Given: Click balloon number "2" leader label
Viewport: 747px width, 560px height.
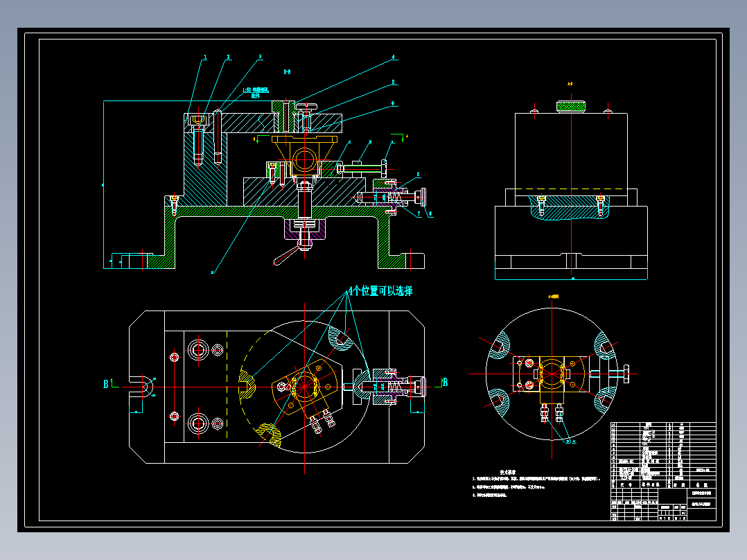Looking at the screenshot, I should (228, 58).
